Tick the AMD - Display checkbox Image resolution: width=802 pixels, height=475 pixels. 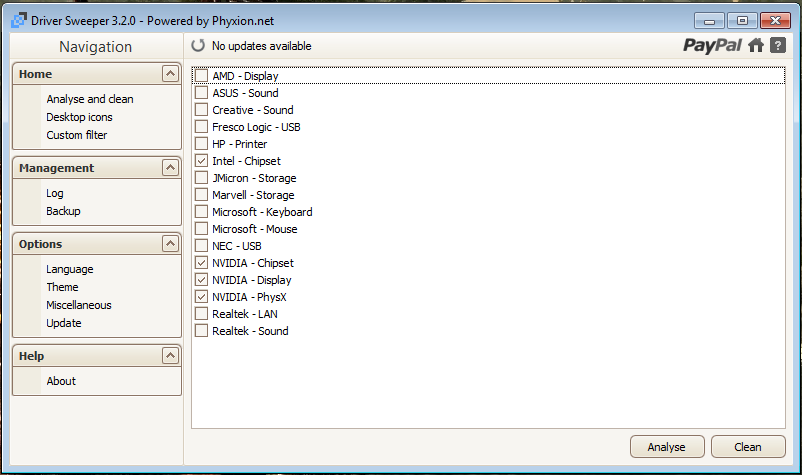pos(202,76)
